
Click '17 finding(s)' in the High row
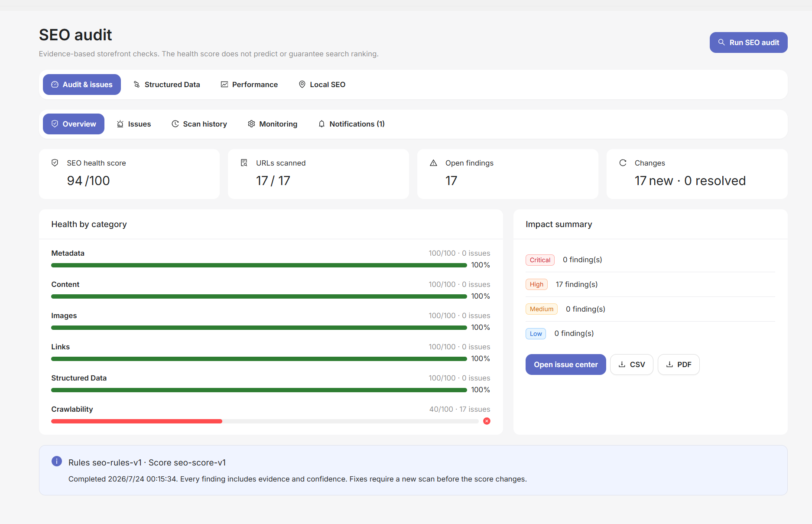point(577,284)
